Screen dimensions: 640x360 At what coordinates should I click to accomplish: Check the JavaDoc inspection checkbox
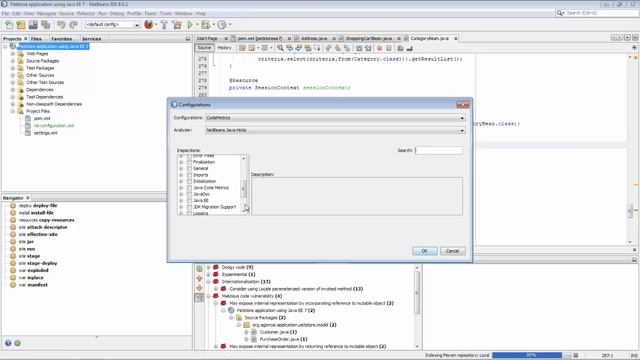click(189, 194)
